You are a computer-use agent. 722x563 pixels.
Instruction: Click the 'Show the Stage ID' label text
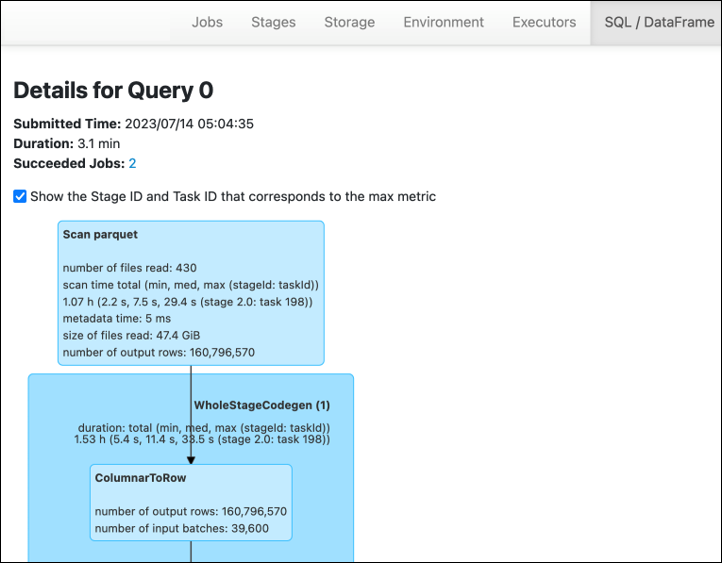click(x=233, y=197)
